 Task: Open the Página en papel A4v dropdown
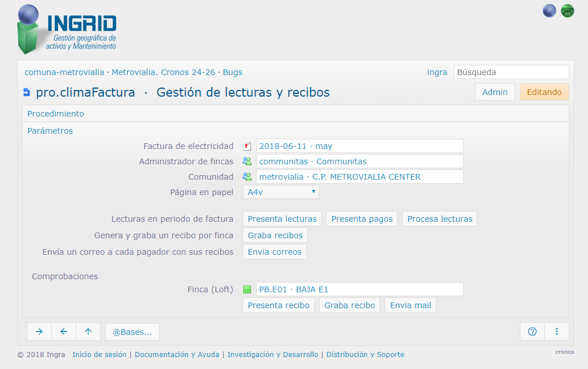281,192
